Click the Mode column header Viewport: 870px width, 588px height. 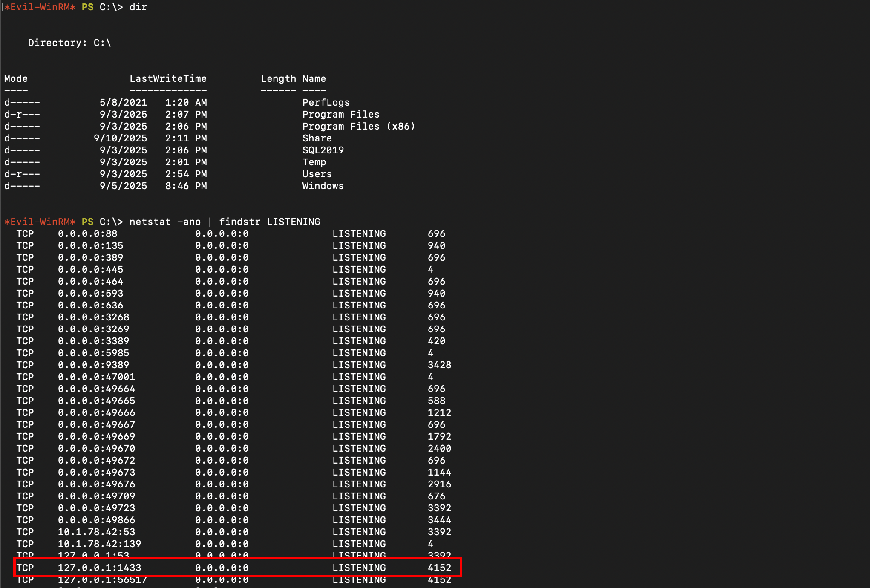click(16, 79)
